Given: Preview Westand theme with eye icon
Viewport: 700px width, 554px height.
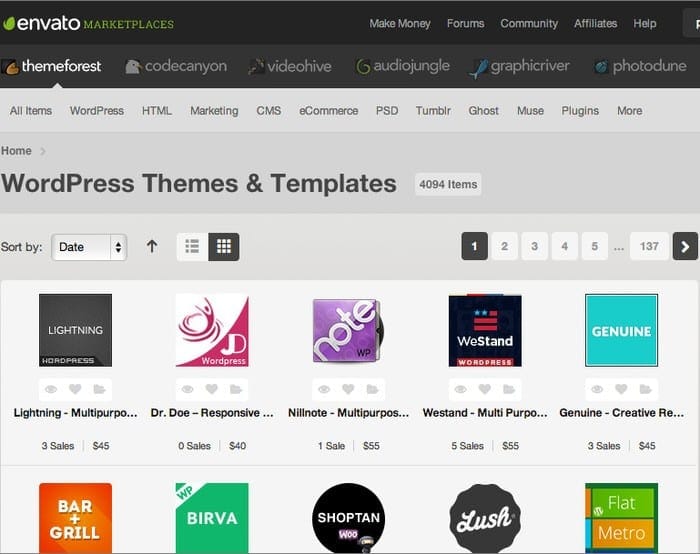Looking at the screenshot, I should pyautogui.click(x=461, y=389).
